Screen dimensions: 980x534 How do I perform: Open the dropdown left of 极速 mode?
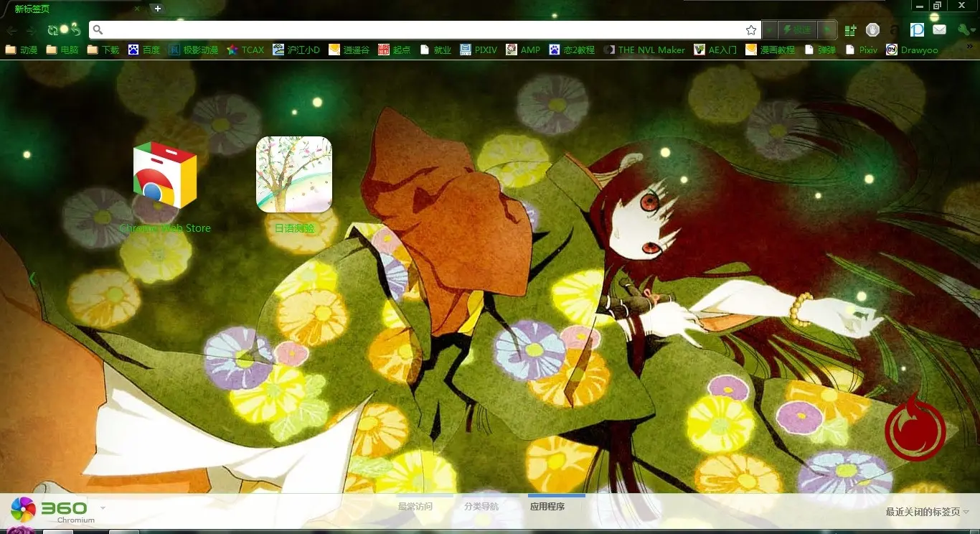(769, 30)
